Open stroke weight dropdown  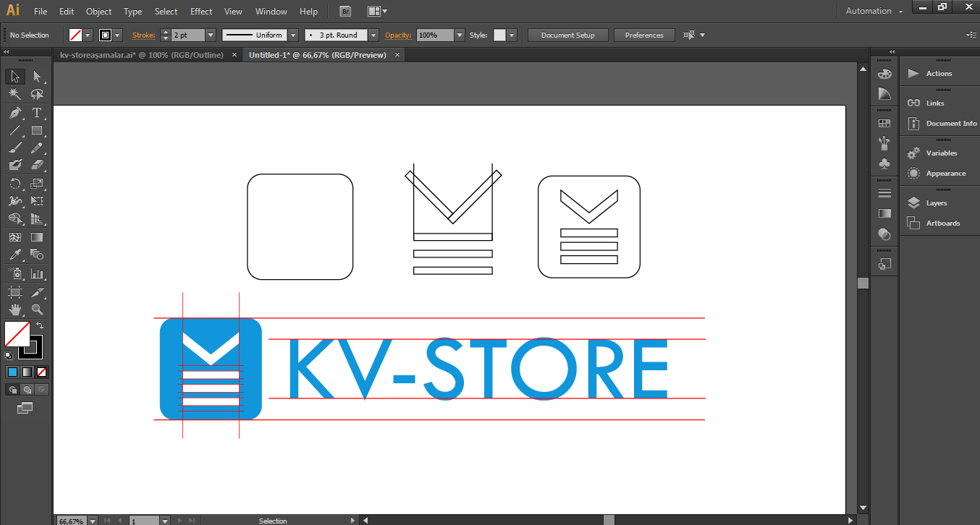tap(211, 35)
